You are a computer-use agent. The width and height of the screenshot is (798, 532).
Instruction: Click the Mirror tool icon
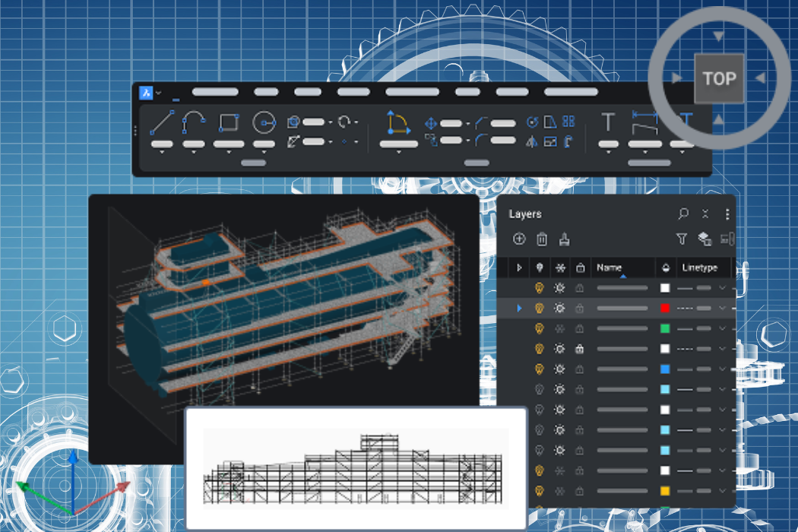531,141
